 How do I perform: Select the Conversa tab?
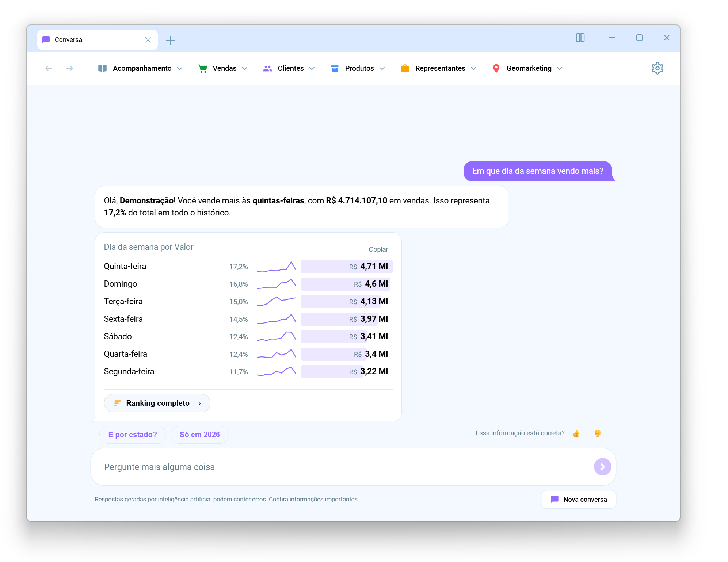[x=97, y=40]
